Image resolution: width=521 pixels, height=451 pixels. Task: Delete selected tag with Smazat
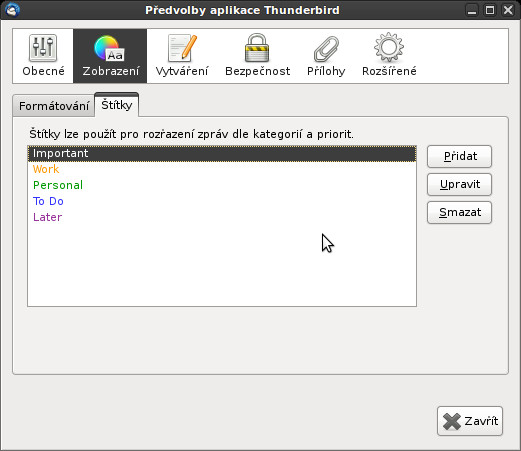click(459, 212)
